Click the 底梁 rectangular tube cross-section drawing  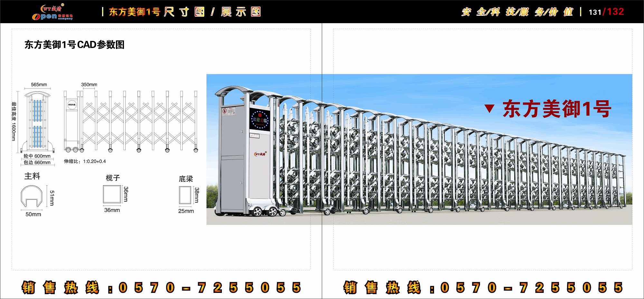[x=185, y=195]
